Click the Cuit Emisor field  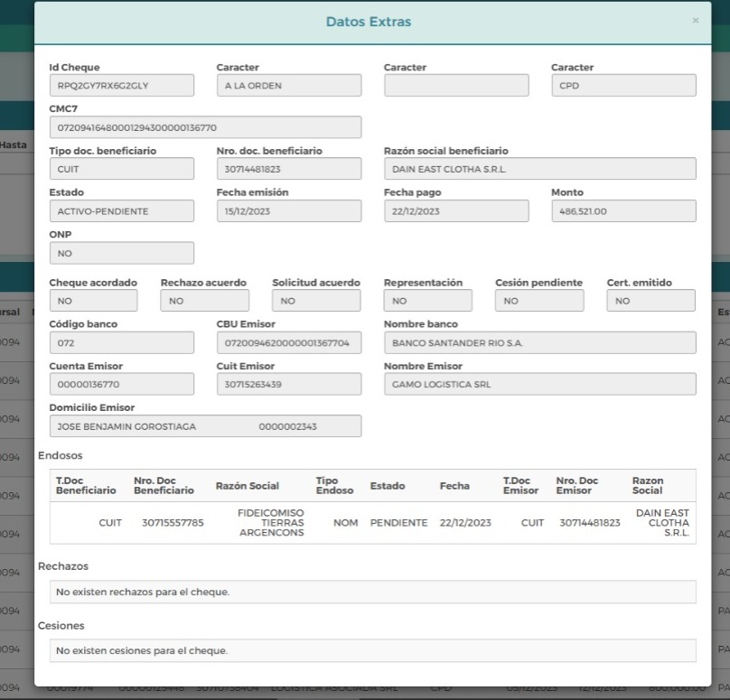[x=288, y=384]
